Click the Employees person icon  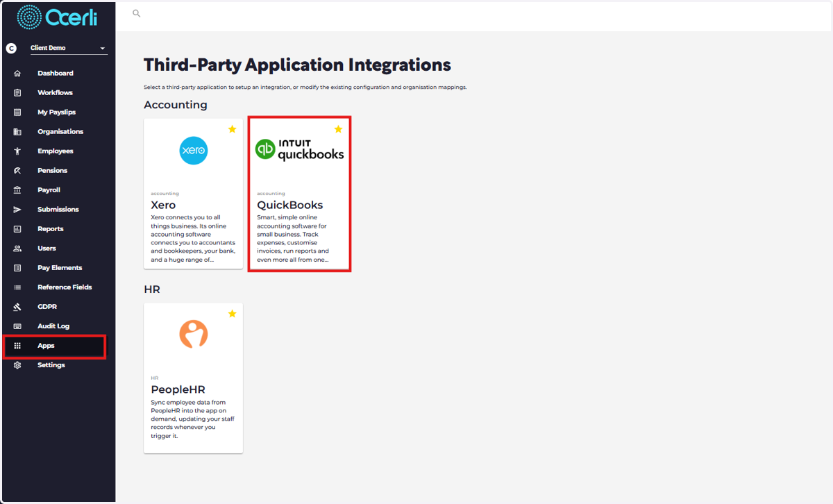17,151
